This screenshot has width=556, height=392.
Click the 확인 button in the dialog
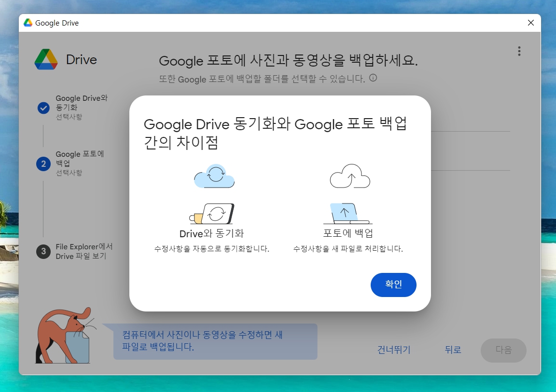pyautogui.click(x=393, y=284)
